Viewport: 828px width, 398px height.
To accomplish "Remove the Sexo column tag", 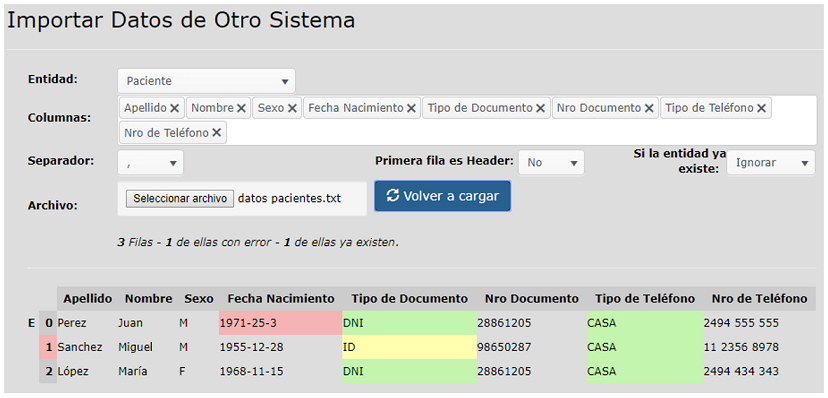I will coord(292,108).
